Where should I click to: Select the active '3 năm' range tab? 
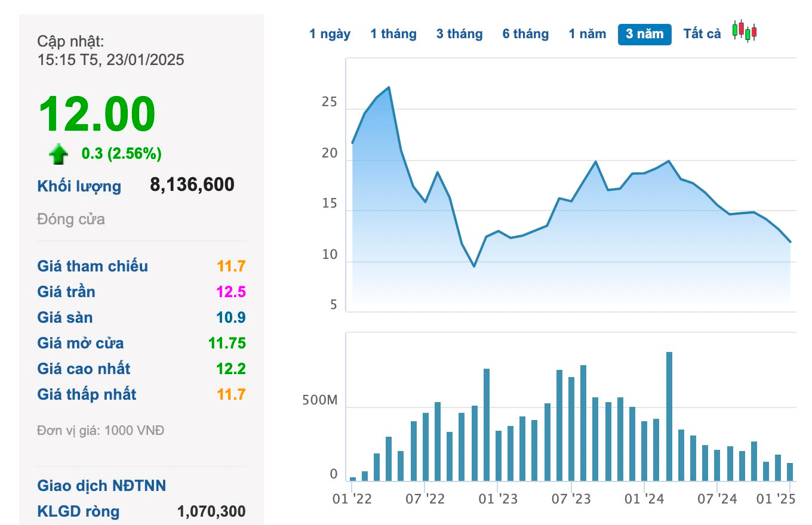click(645, 34)
